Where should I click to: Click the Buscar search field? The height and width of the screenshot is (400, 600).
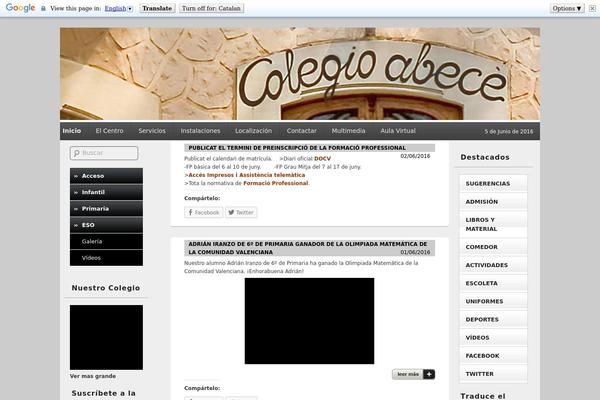(x=104, y=153)
